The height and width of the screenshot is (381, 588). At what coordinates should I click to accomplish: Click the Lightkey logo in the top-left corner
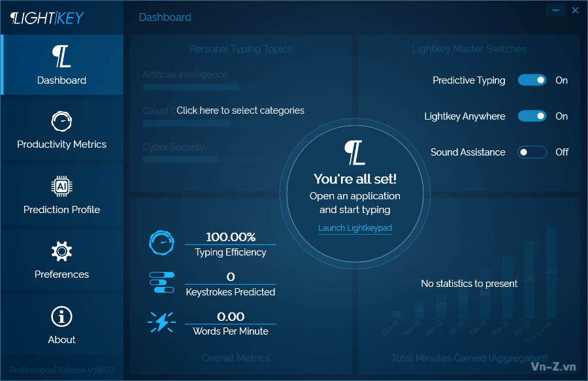(x=47, y=18)
